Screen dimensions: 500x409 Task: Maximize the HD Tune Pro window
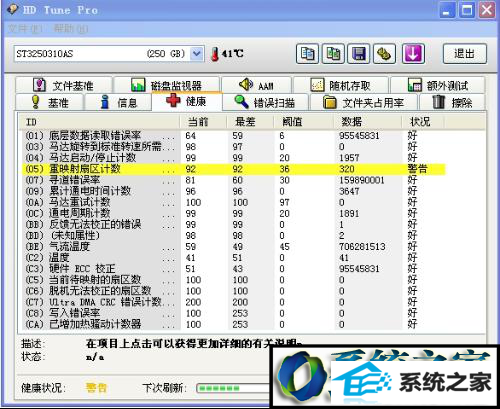[x=467, y=10]
